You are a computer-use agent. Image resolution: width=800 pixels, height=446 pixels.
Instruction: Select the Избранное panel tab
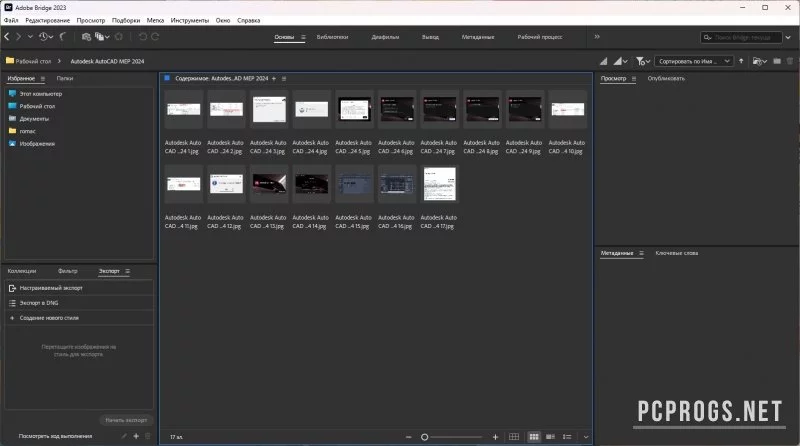pos(21,79)
